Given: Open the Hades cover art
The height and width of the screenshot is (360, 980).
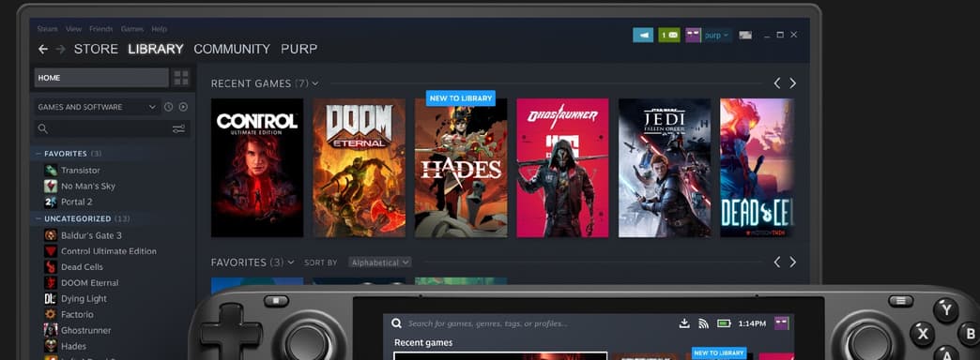Looking at the screenshot, I should pyautogui.click(x=461, y=168).
